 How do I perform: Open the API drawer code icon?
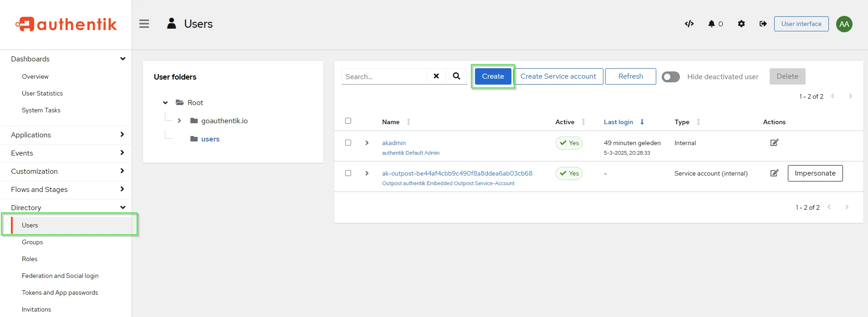689,24
